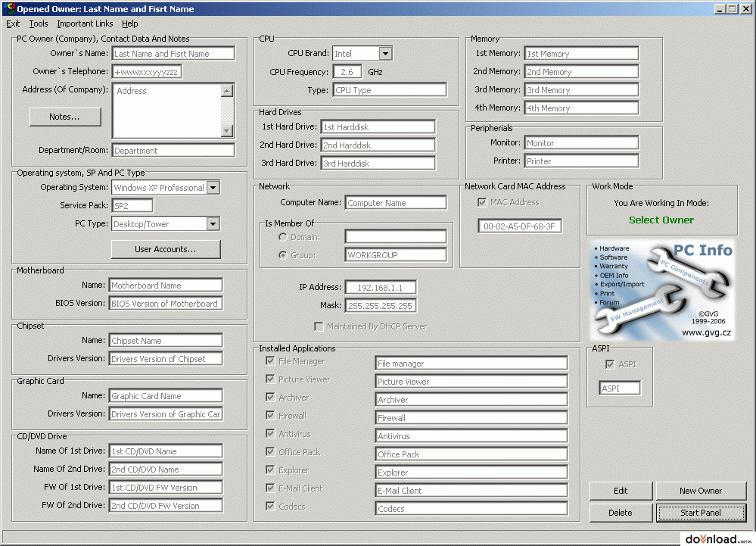Toggle the File Manager checkbox

(x=270, y=361)
